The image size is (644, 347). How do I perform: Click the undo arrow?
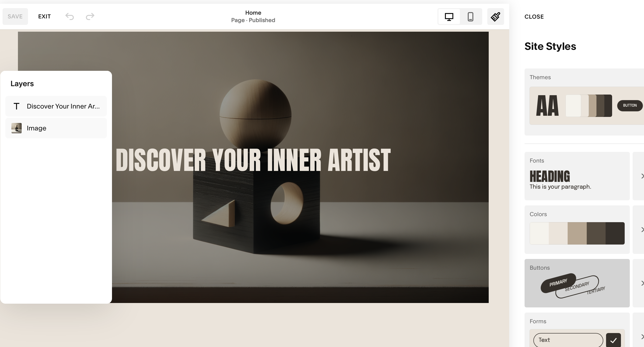70,17
